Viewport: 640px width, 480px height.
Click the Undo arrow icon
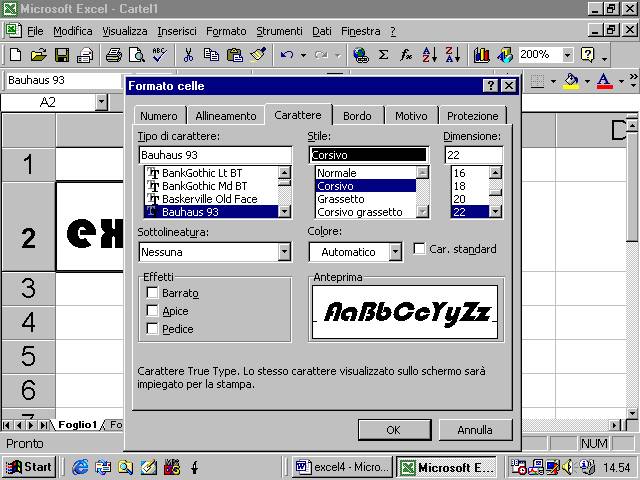pos(287,55)
